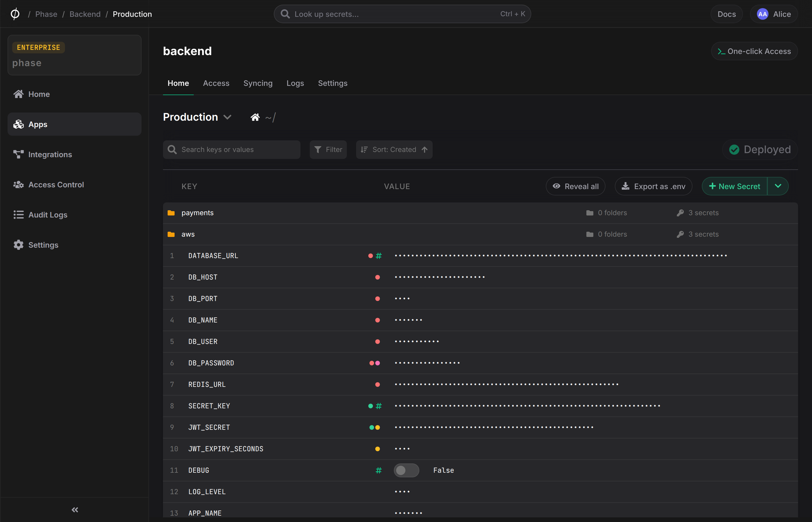Open One-click Access
This screenshot has width=812, height=522.
coord(754,51)
